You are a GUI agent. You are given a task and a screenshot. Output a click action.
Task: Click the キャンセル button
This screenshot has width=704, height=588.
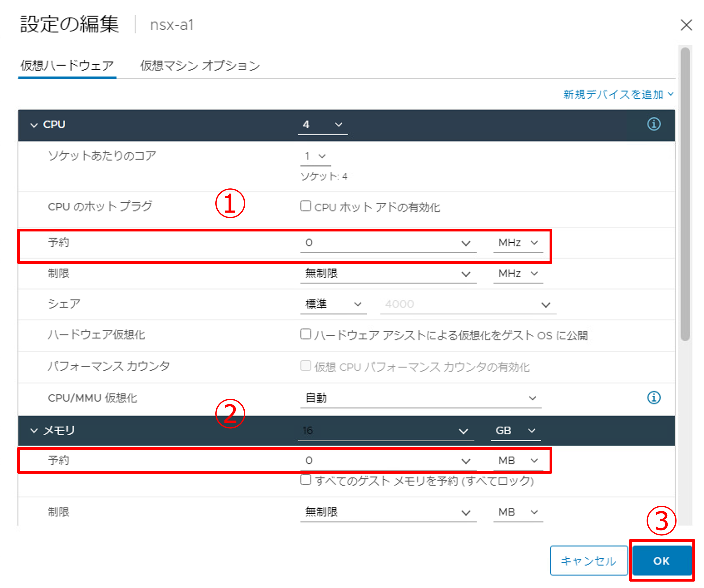pyautogui.click(x=588, y=561)
